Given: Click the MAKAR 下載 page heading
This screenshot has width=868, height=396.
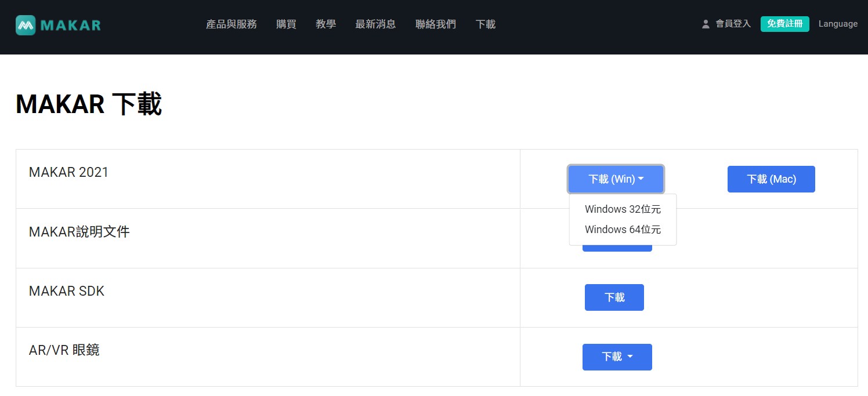Looking at the screenshot, I should [88, 105].
